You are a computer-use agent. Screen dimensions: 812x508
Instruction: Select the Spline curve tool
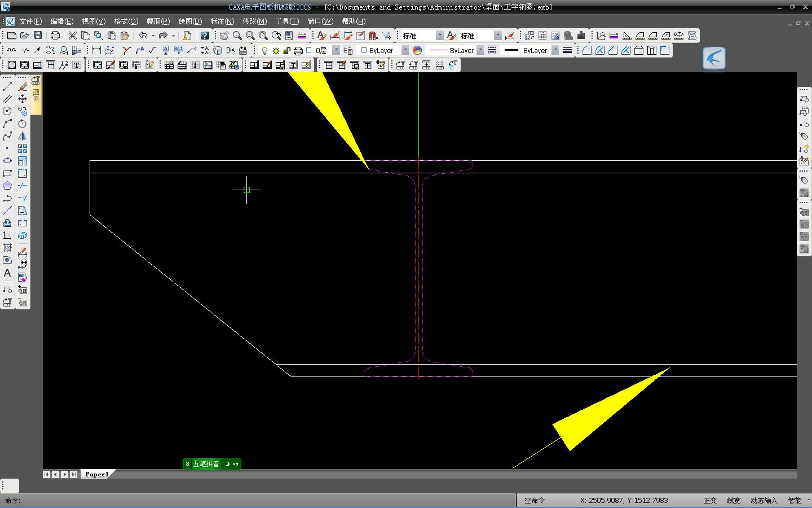7,136
